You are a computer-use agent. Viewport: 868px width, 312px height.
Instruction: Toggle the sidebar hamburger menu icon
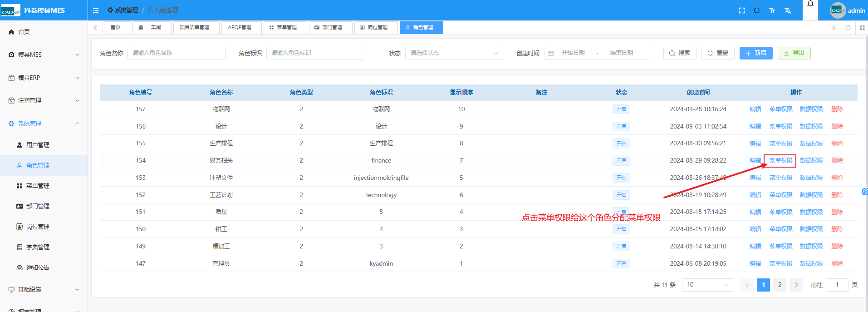tap(96, 10)
